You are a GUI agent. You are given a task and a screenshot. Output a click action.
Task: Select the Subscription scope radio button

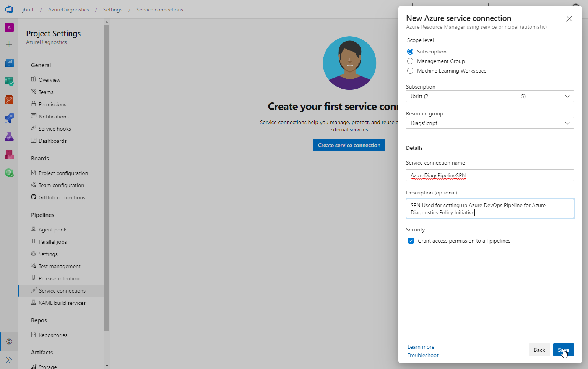click(x=410, y=52)
